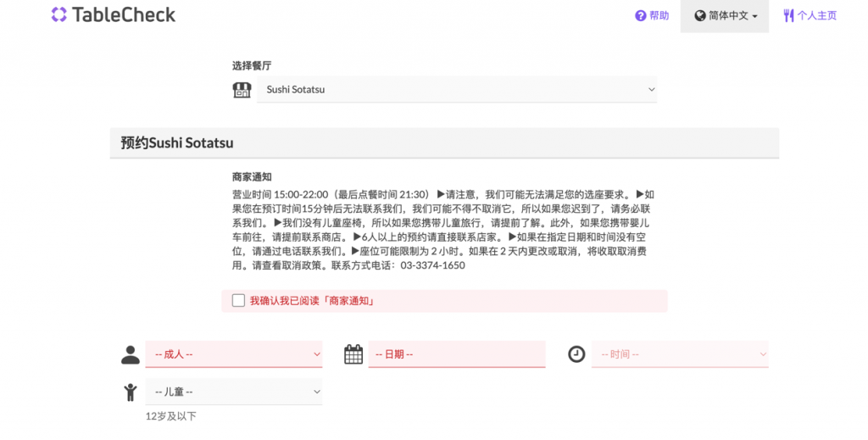The width and height of the screenshot is (868, 440).
Task: Click the 预约Sushi Sotatsu heading
Action: (x=177, y=142)
